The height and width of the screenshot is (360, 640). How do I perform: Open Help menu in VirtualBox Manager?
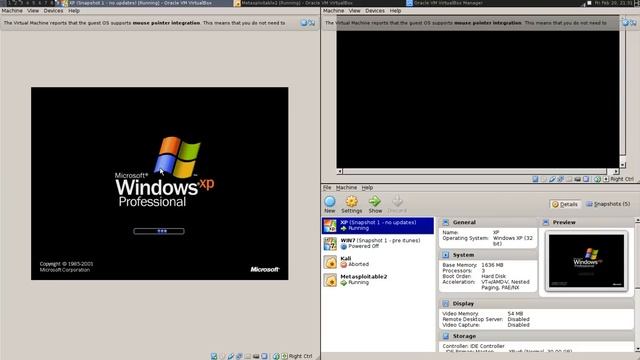pos(367,187)
